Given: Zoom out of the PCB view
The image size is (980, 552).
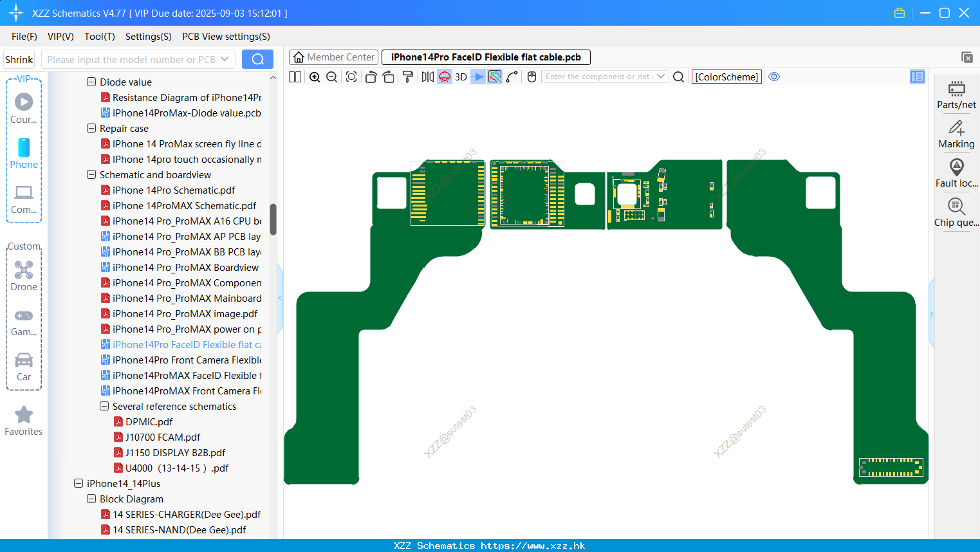Looking at the screenshot, I should click(x=332, y=77).
